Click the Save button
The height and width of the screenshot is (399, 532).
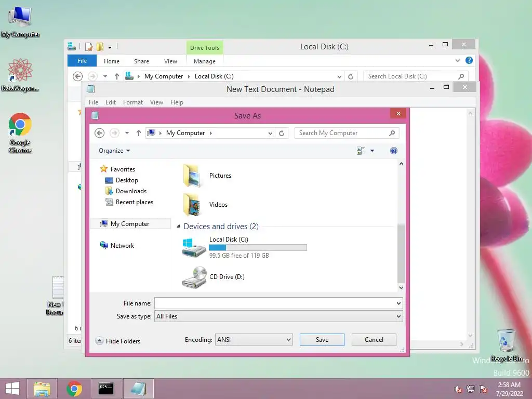point(322,340)
